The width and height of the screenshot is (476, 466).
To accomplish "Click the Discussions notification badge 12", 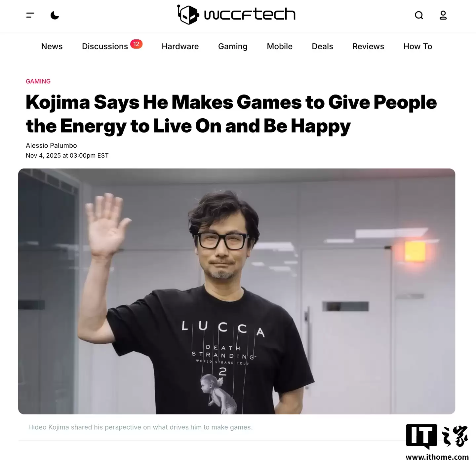I will point(136,44).
